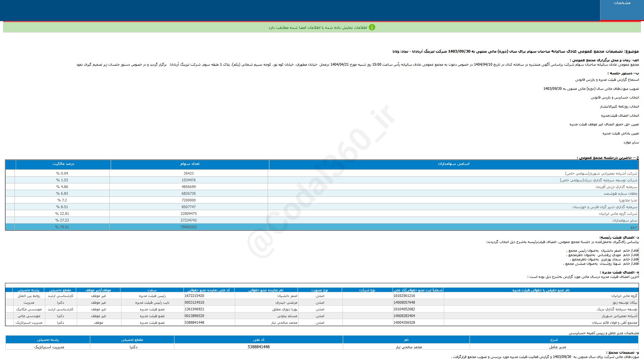Click national code 0013896520
This screenshot has height=362, width=644.
pos(195,316)
